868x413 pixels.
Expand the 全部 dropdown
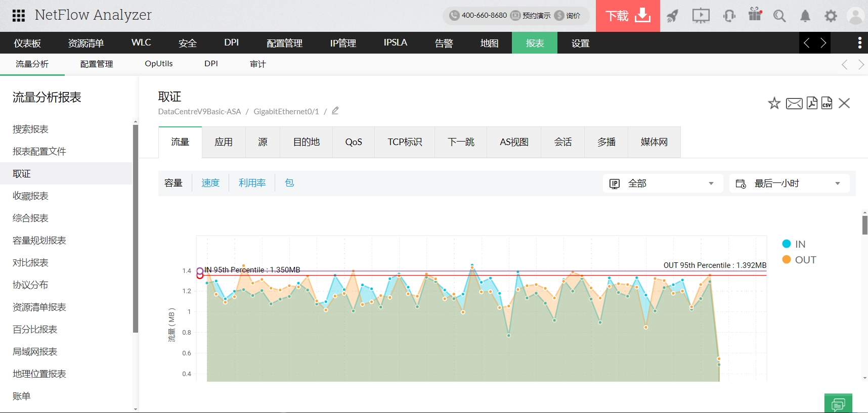click(663, 183)
